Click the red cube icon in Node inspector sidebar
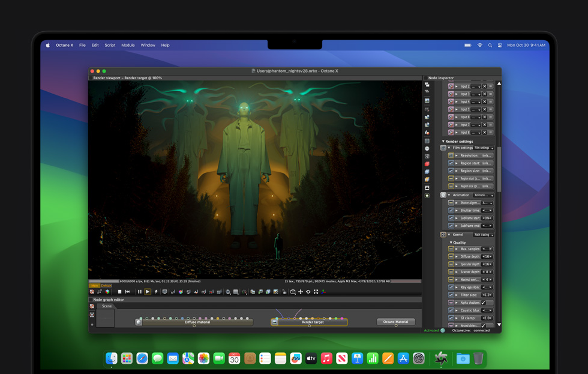This screenshot has width=588, height=374. coord(427,164)
